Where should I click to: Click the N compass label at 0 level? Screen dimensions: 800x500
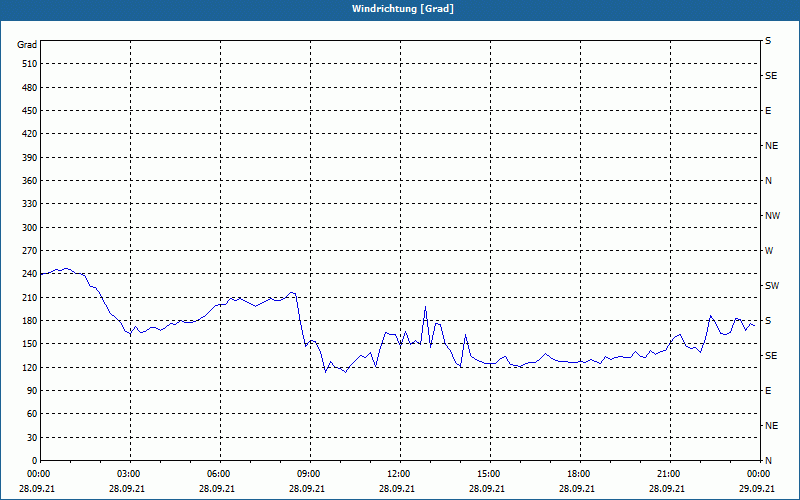[x=768, y=460]
